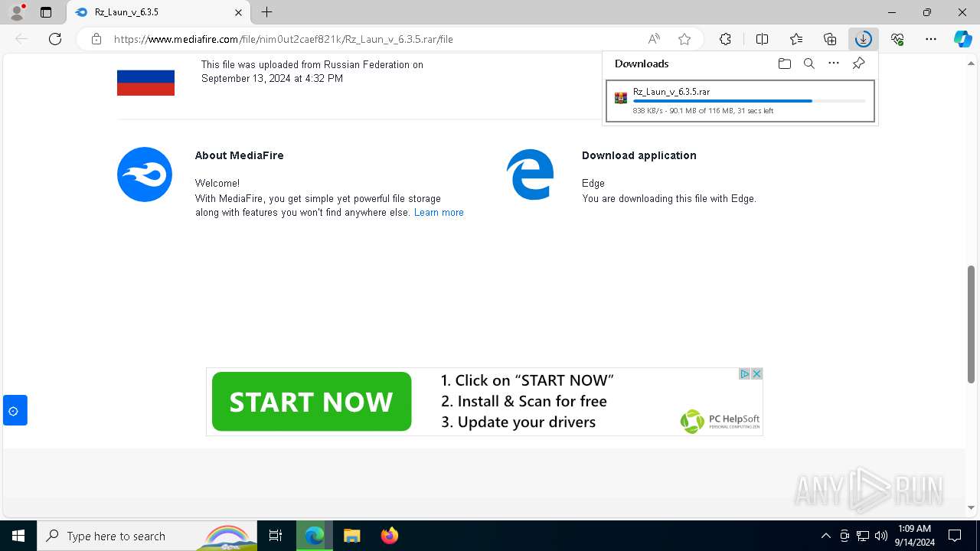Launch Firefox from taskbar
The width and height of the screenshot is (980, 551).
click(389, 536)
